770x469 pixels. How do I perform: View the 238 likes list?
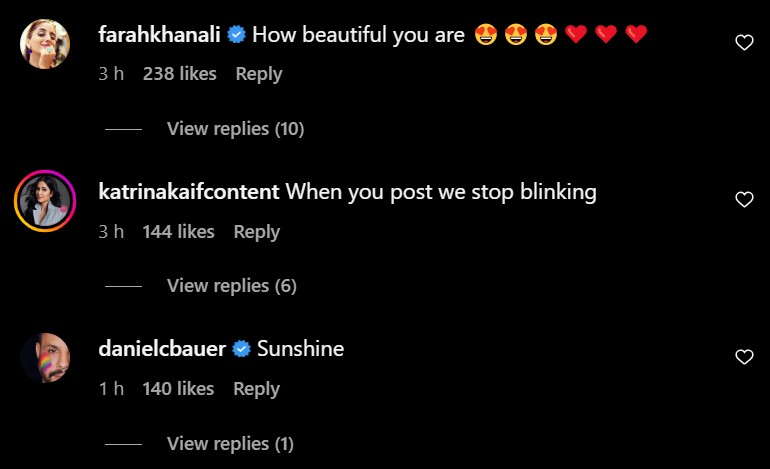coord(180,74)
